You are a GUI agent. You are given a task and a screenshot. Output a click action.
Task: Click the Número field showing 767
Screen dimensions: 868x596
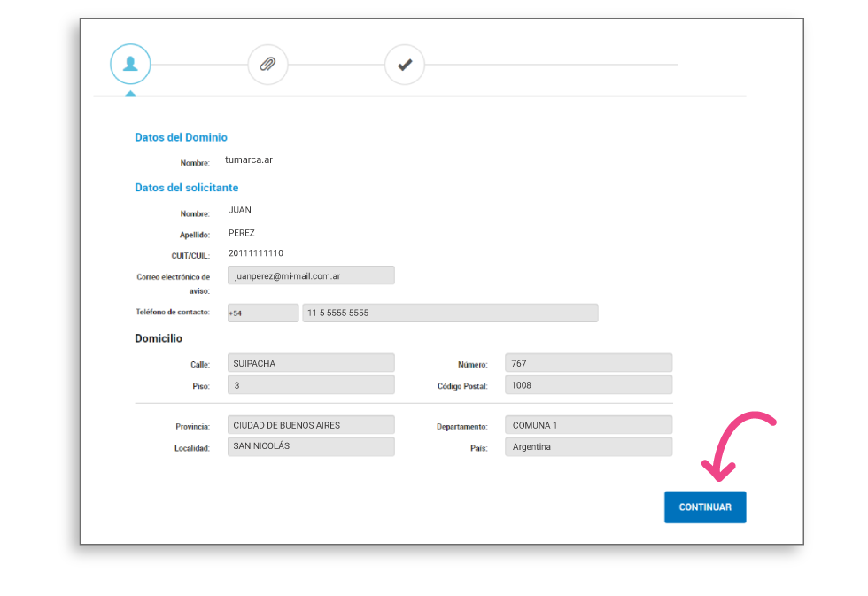[588, 363]
